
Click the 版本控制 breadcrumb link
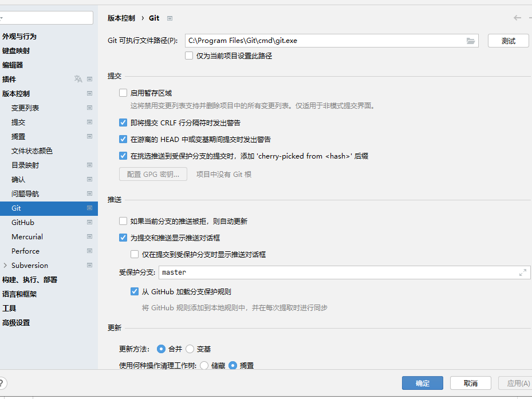(x=121, y=18)
